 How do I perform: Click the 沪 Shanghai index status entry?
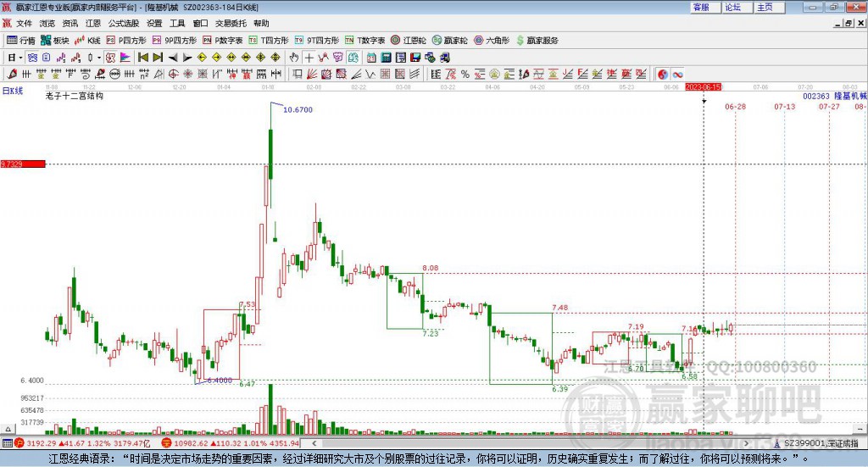(x=83, y=443)
